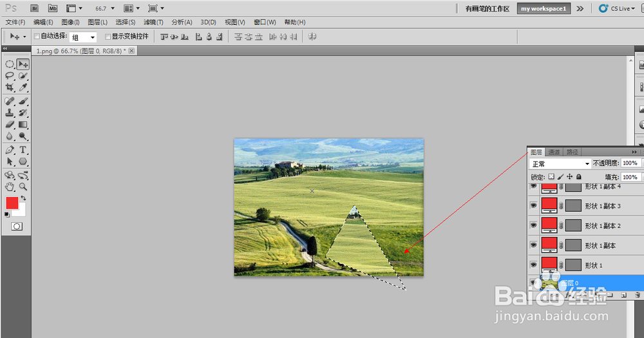
Task: Select the Path Selection tool
Action: (x=10, y=162)
